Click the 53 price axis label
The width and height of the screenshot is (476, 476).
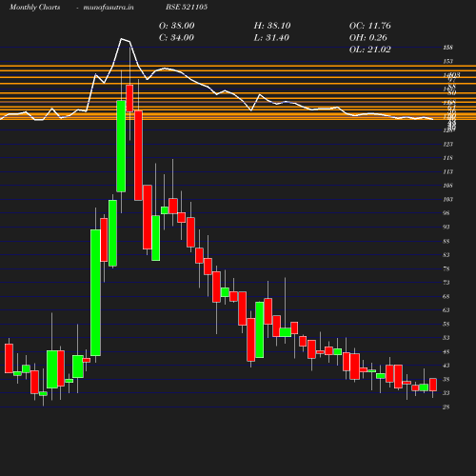point(446,338)
